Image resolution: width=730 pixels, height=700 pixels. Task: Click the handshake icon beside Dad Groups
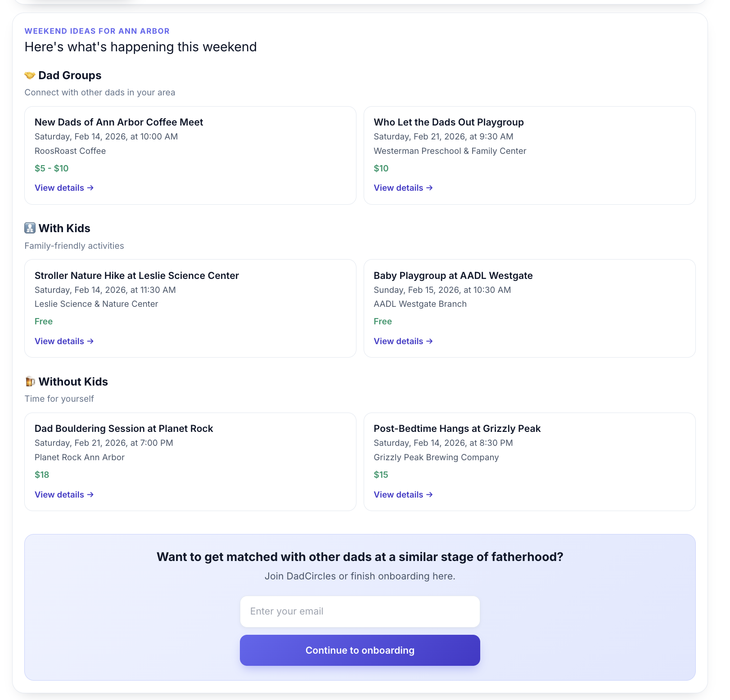coord(30,75)
